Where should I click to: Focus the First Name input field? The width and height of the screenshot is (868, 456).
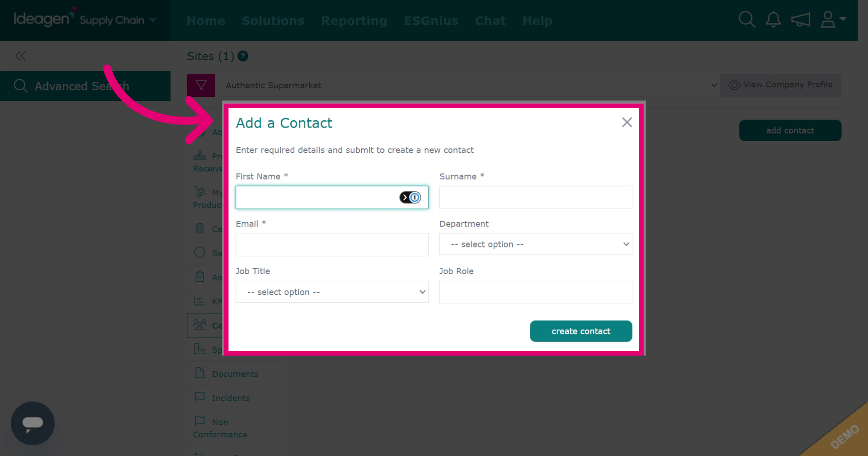tap(332, 197)
